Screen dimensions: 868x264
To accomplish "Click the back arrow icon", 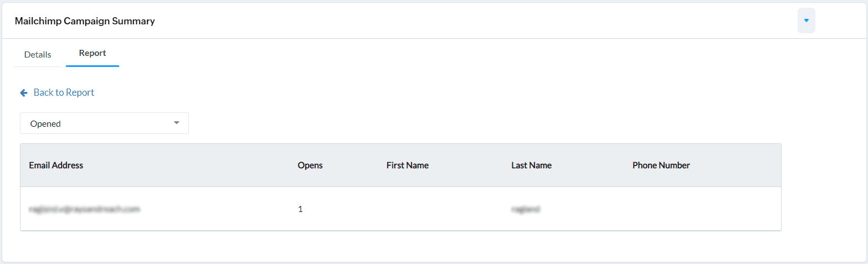I will 24,93.
